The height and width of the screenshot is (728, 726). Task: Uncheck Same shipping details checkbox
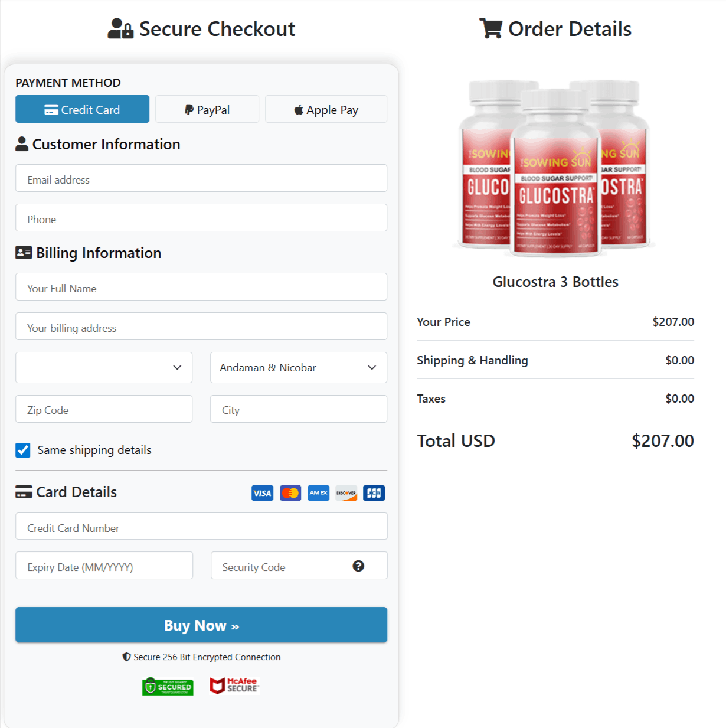point(23,450)
